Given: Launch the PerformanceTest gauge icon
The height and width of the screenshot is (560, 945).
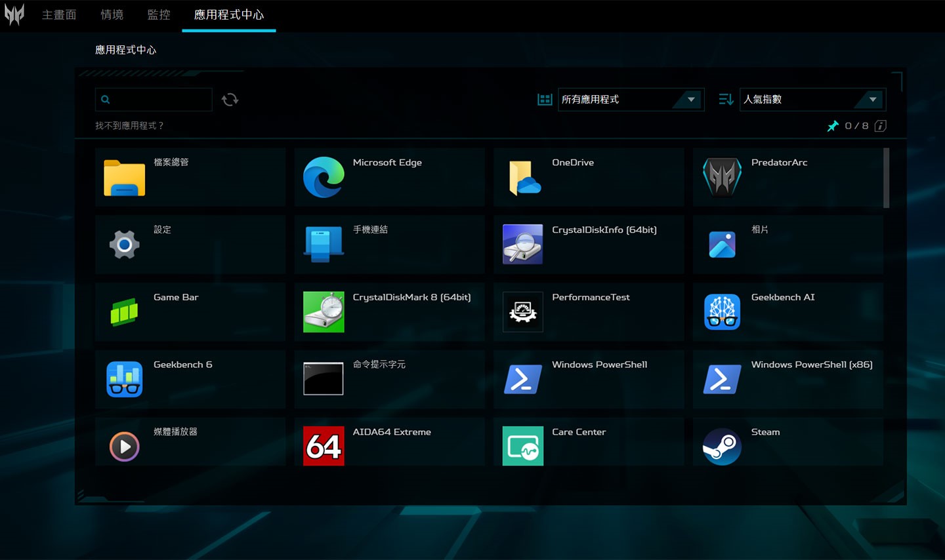Looking at the screenshot, I should click(522, 312).
